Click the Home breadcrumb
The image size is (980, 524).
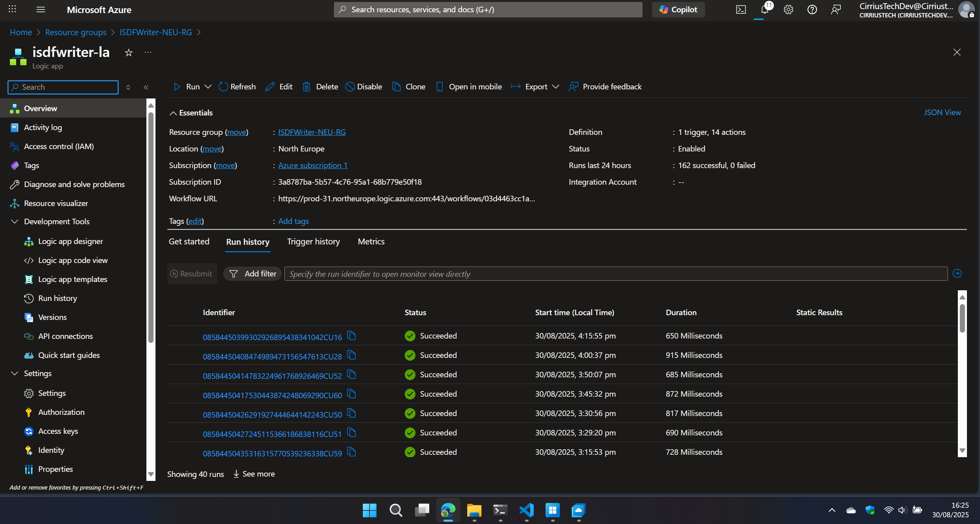coord(21,32)
